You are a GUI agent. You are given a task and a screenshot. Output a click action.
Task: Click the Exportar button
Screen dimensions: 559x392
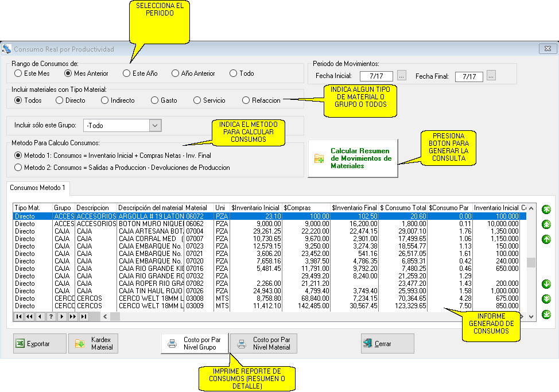(40, 344)
